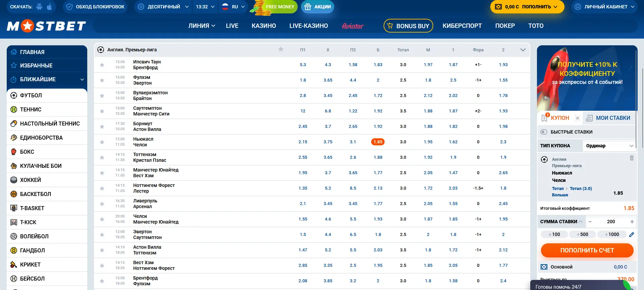Go to Главная home page
The height and width of the screenshot is (290, 644).
click(47, 52)
